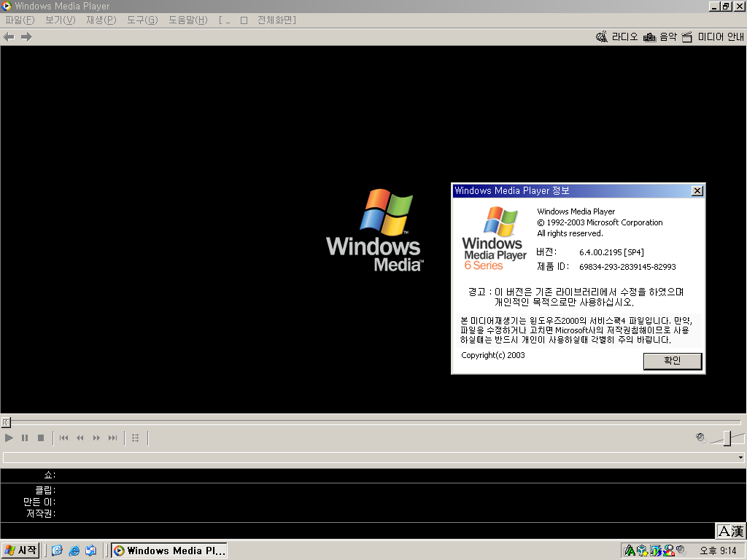The width and height of the screenshot is (747, 560).
Task: Open 음악 (Music) link
Action: click(668, 36)
